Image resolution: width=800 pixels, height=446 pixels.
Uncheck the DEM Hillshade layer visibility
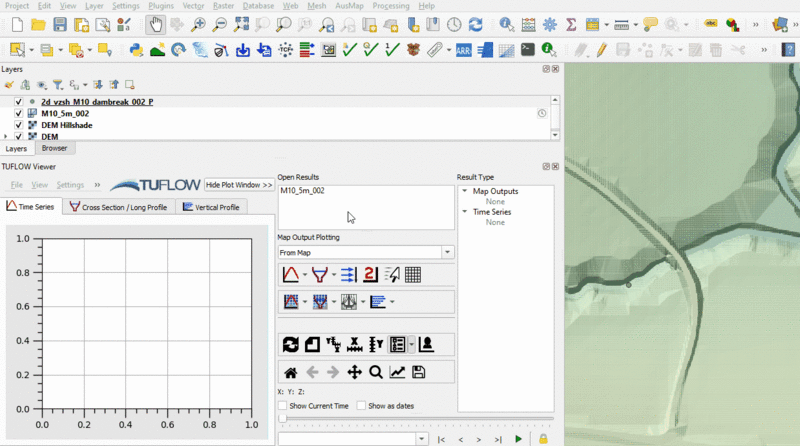[18, 125]
